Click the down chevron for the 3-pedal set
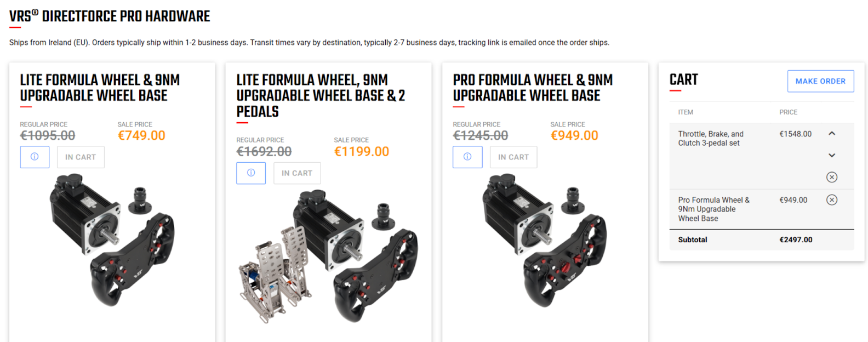This screenshot has height=342, width=868. [x=831, y=156]
